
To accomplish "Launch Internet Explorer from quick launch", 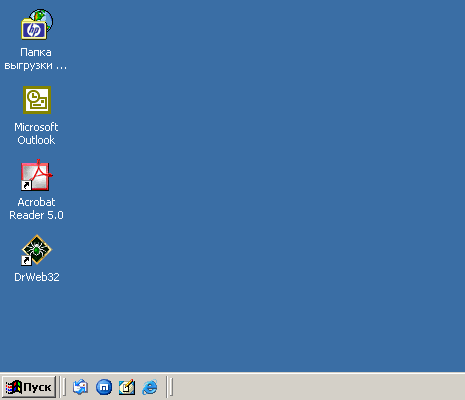I will (x=150, y=387).
